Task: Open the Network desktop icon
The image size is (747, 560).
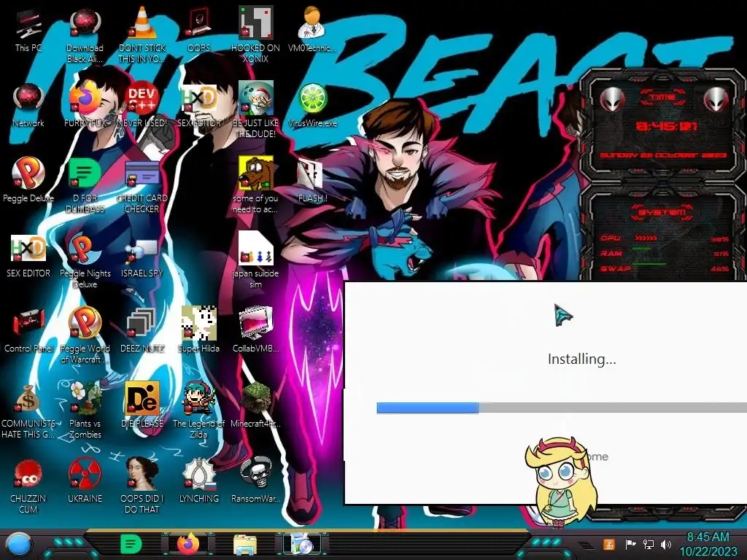Action: click(x=28, y=98)
